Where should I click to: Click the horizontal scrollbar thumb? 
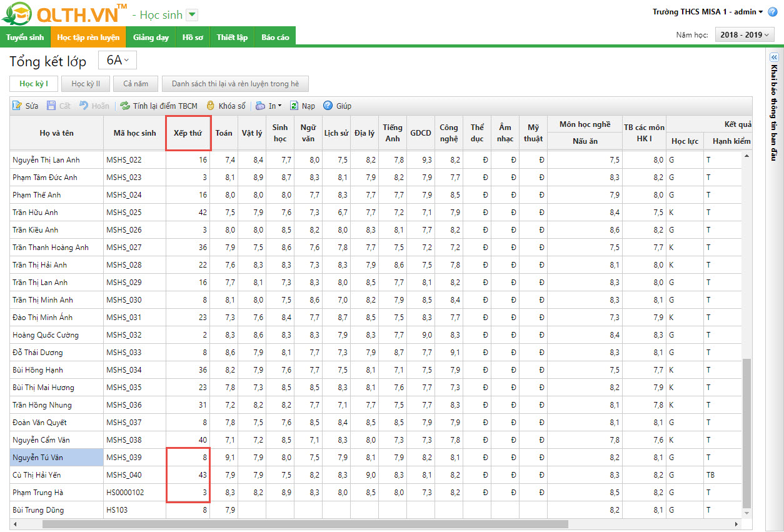pos(305,524)
